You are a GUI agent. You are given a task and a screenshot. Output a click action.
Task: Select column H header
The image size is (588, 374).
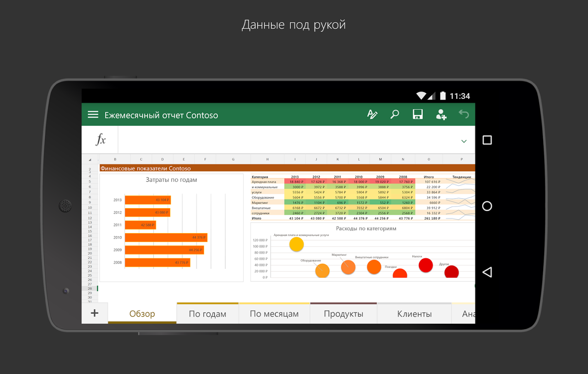pyautogui.click(x=267, y=159)
